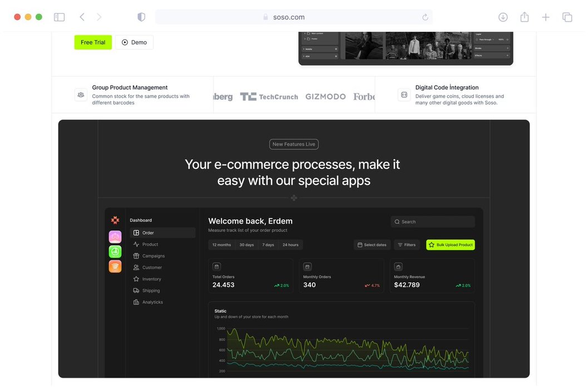Click the Forbes logo

pos(364,97)
